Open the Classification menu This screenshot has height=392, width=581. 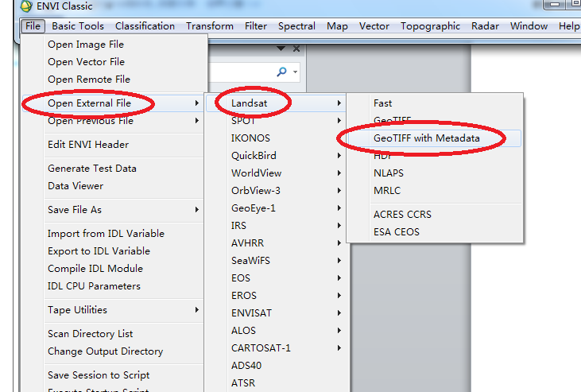click(x=145, y=26)
